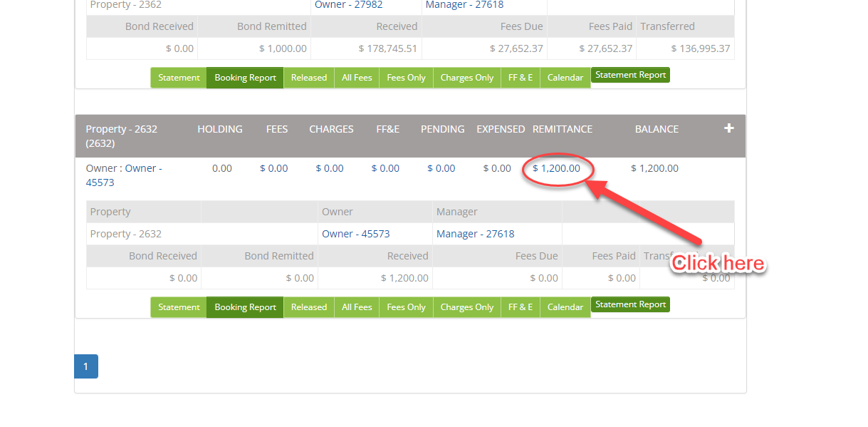Open Manager - 27618 link for Property 2632
Viewport: 868px width, 427px height.
coord(475,234)
